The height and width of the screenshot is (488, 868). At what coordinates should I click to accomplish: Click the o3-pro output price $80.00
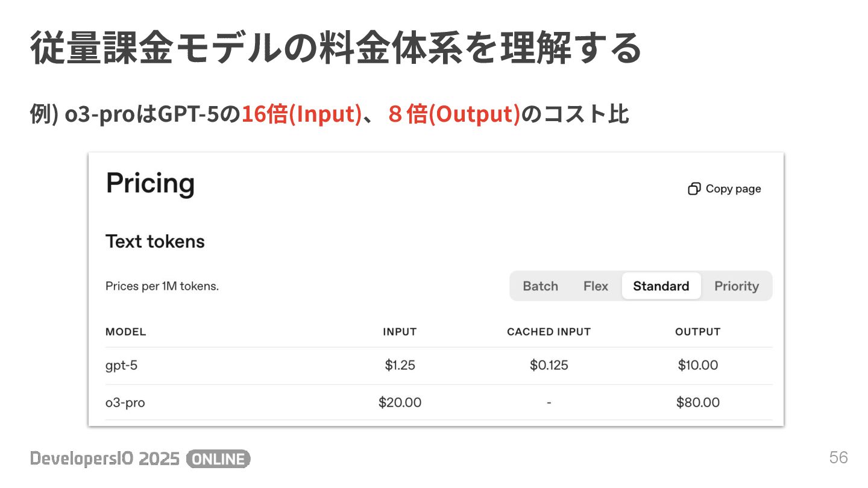[698, 402]
